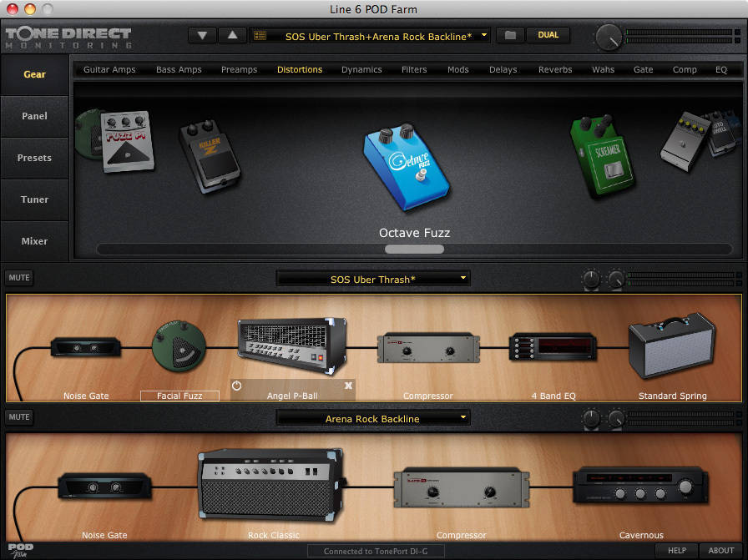Mute the SOS Uber Thrash tone

[18, 277]
